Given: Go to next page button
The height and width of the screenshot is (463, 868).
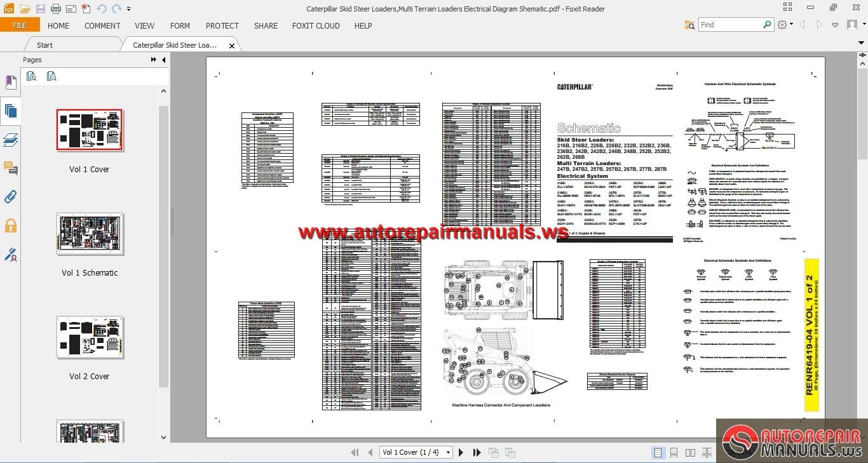Looking at the screenshot, I should point(462,452).
